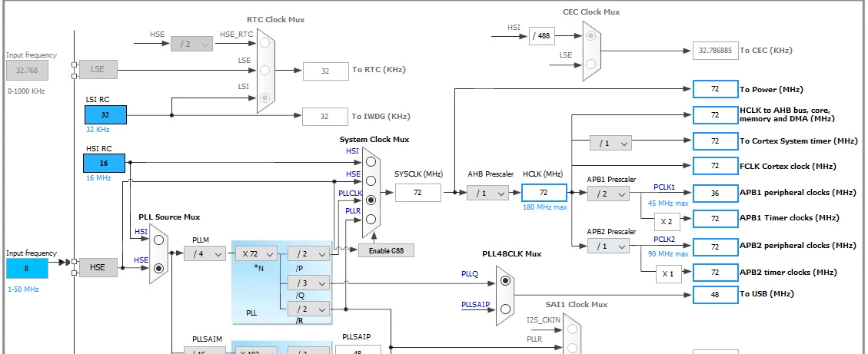Viewport: 868px width, 354px height.
Task: Click the To IWDG (KHz) value box
Action: (x=325, y=116)
